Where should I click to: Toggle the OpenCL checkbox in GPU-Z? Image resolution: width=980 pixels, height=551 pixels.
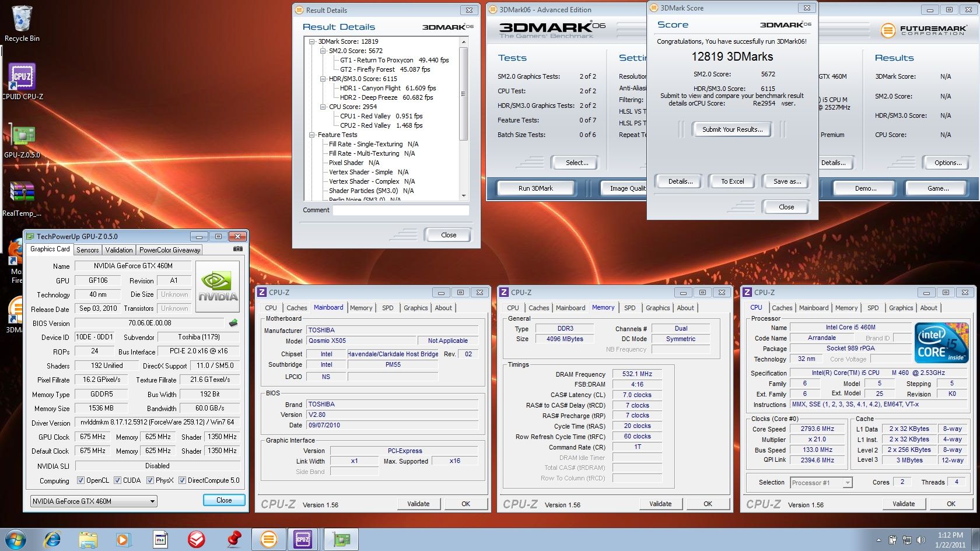(81, 480)
